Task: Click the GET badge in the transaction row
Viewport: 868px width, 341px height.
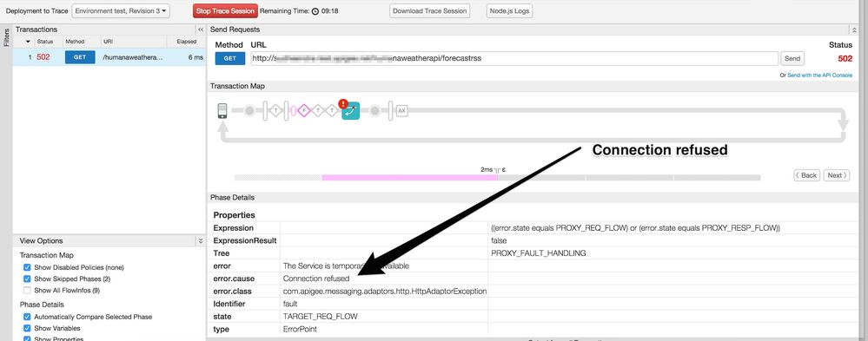Action: pos(80,57)
